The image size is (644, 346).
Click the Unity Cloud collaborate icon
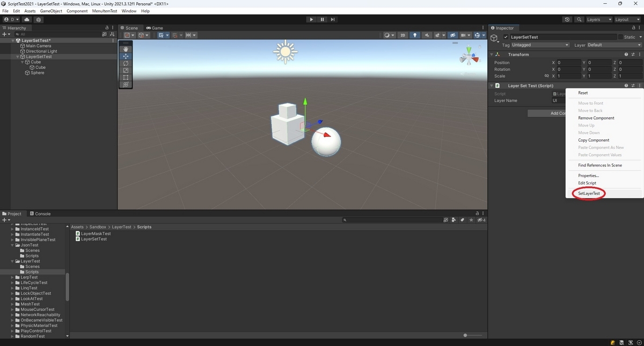[x=26, y=19]
